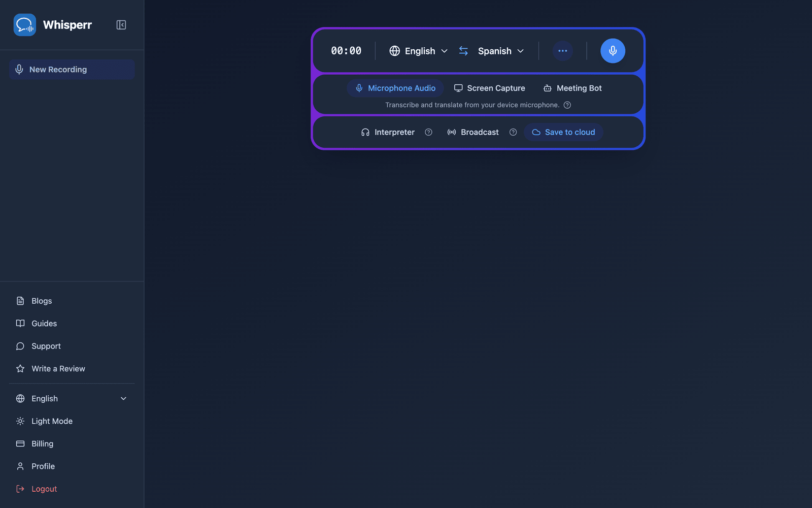Open Blogs from the sidebar

pos(72,301)
